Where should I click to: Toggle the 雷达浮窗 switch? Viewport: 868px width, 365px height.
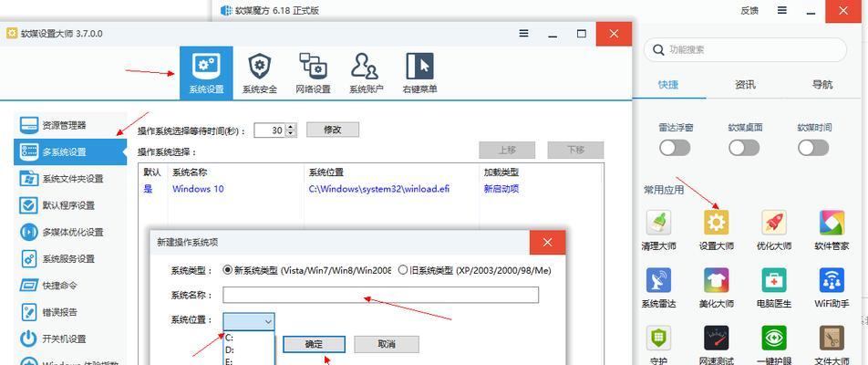tap(675, 148)
